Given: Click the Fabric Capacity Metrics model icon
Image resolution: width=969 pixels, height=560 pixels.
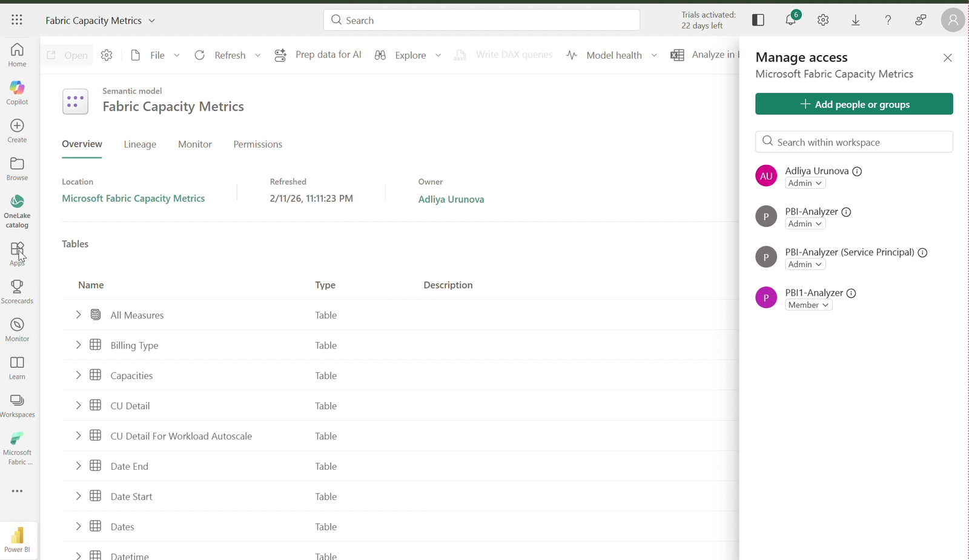Looking at the screenshot, I should [x=75, y=102].
